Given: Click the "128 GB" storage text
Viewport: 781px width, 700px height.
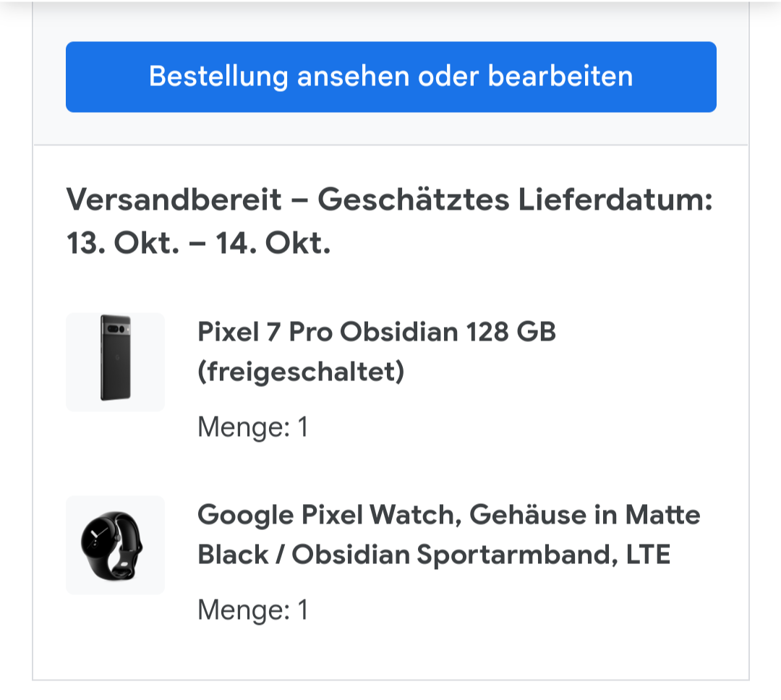Looking at the screenshot, I should coord(511,332).
